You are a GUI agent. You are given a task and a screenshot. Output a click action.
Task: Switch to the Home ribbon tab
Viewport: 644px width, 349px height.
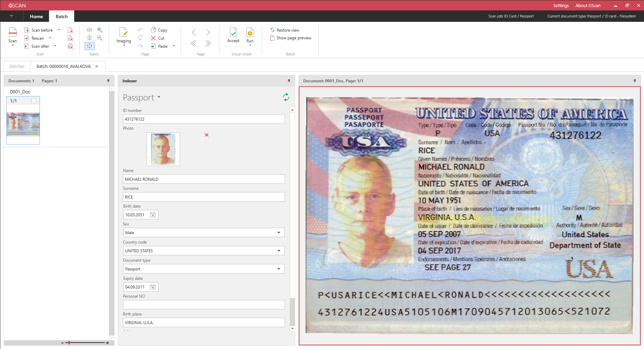[x=36, y=16]
